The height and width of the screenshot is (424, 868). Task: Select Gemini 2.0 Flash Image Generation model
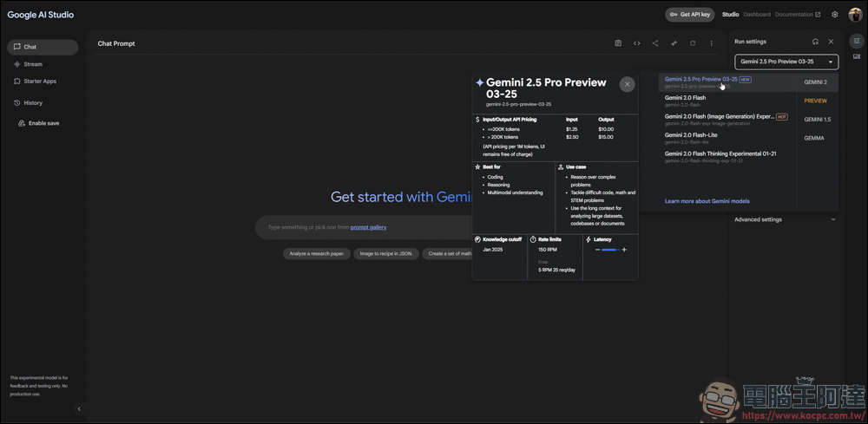pos(727,120)
